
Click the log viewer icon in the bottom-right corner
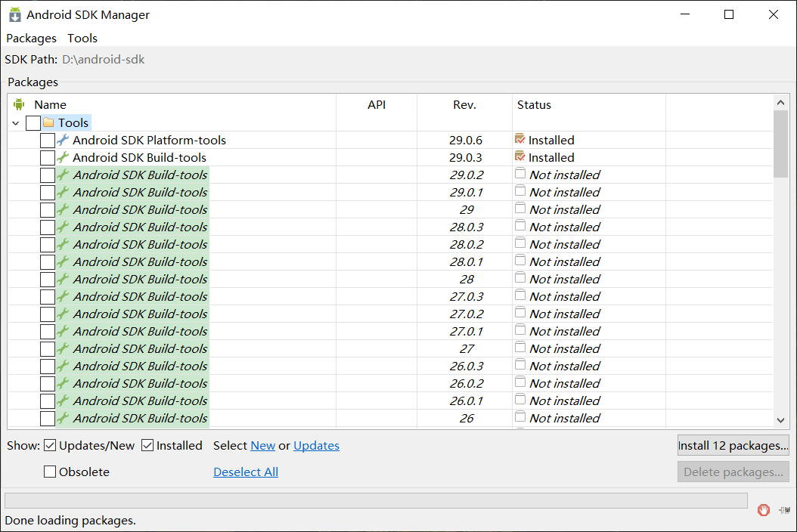783,510
